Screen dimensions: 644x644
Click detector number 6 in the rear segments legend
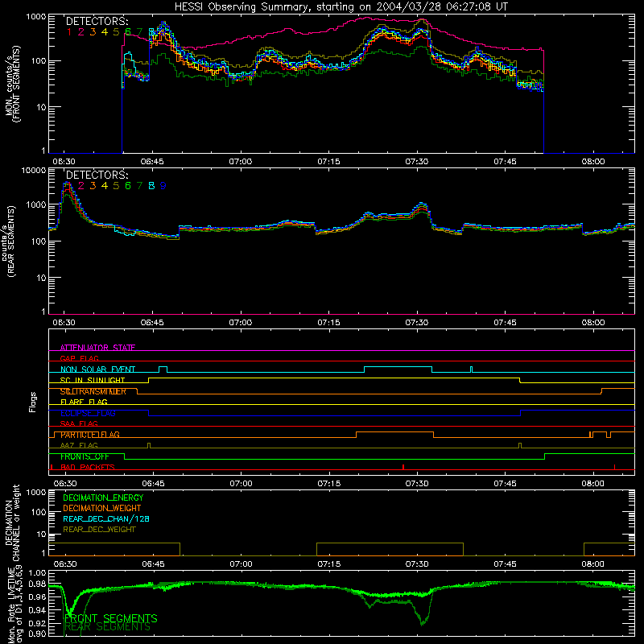click(x=128, y=186)
